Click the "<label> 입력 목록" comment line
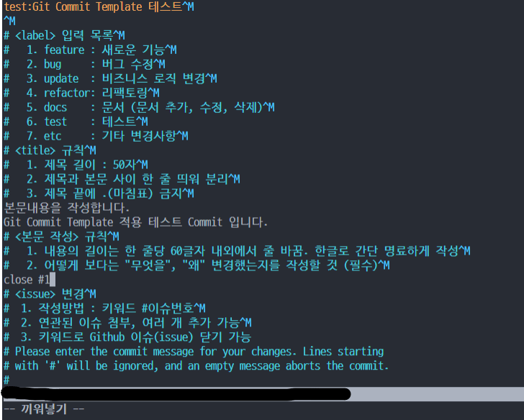 64,35
